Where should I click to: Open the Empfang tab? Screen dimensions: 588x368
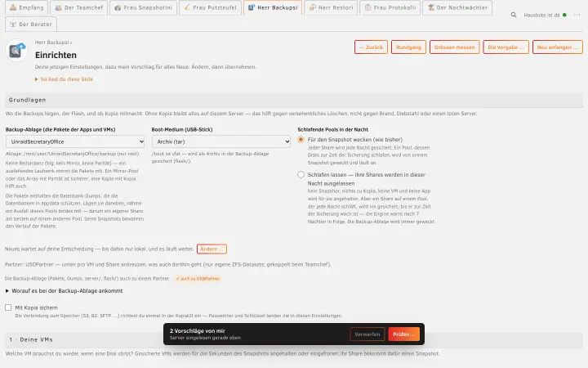[x=27, y=7]
